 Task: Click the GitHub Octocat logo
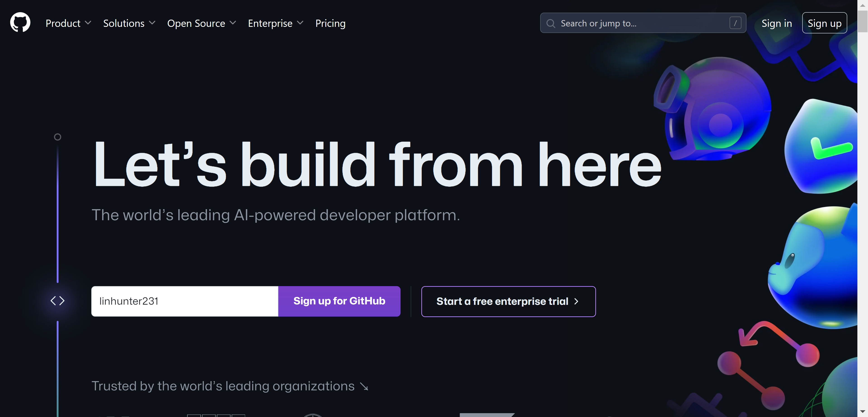[x=20, y=23]
